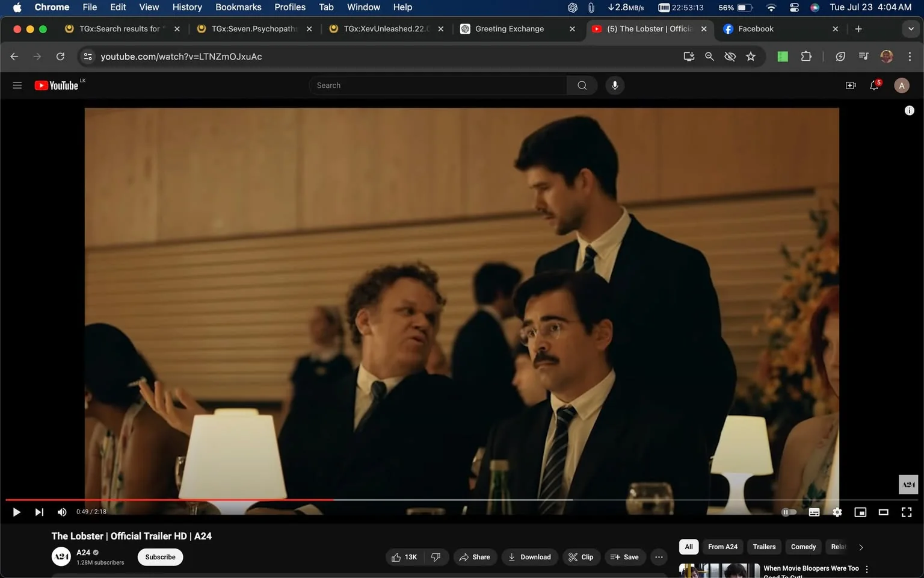Viewport: 924px width, 578px height.
Task: Show video info card icon
Action: [909, 110]
